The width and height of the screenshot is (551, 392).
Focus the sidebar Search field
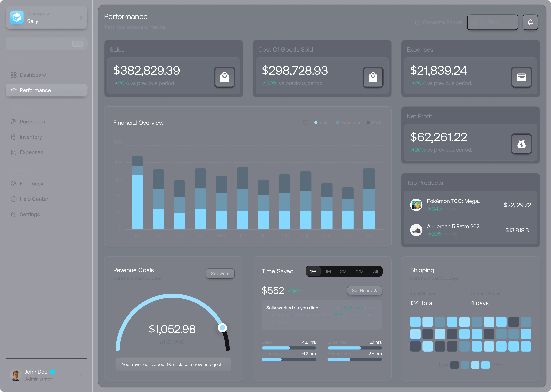tap(47, 44)
